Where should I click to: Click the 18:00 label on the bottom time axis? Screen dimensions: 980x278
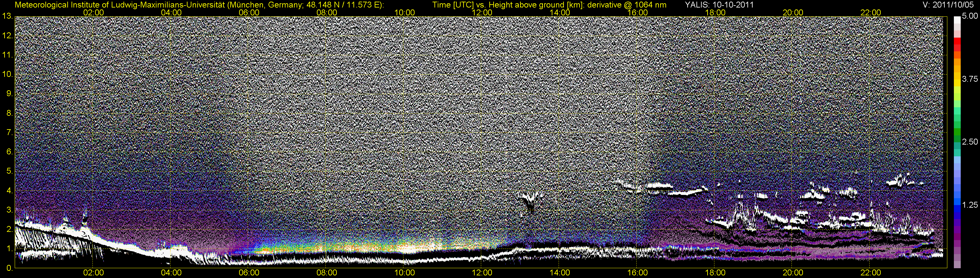tap(715, 273)
